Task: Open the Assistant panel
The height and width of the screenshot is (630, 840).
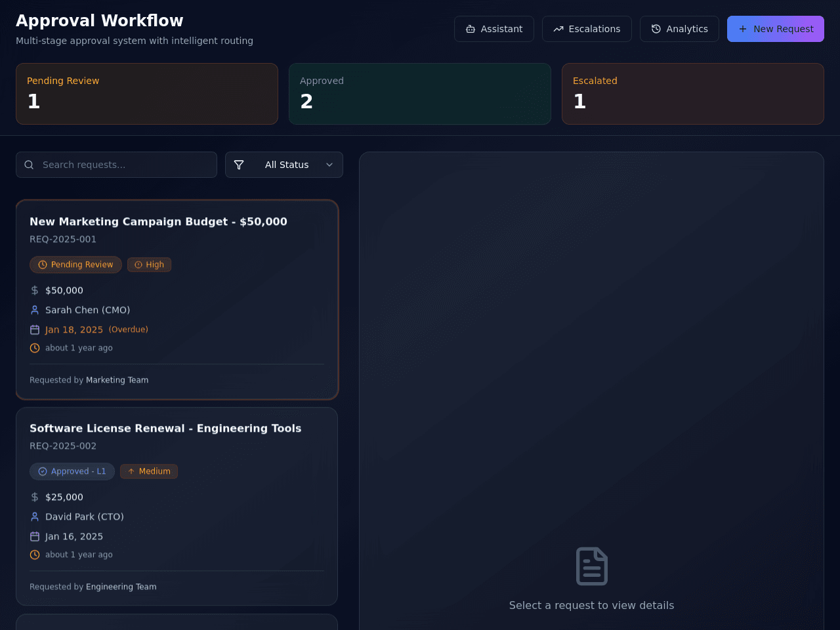Action: pos(494,29)
